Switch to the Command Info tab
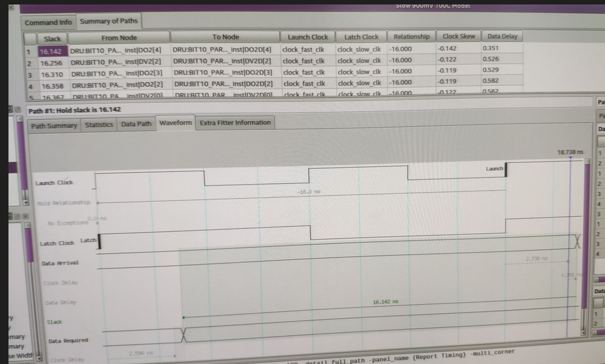This screenshot has width=605, height=364. (48, 22)
